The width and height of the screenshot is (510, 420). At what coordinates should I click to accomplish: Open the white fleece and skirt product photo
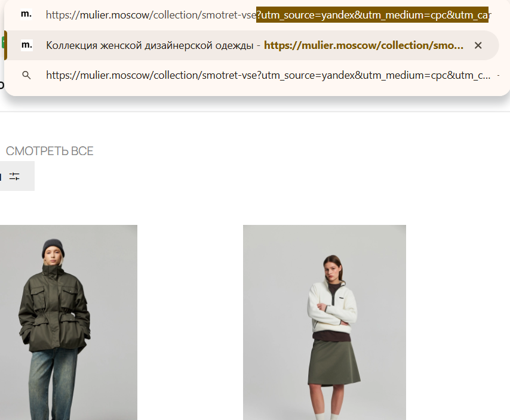coord(324,322)
